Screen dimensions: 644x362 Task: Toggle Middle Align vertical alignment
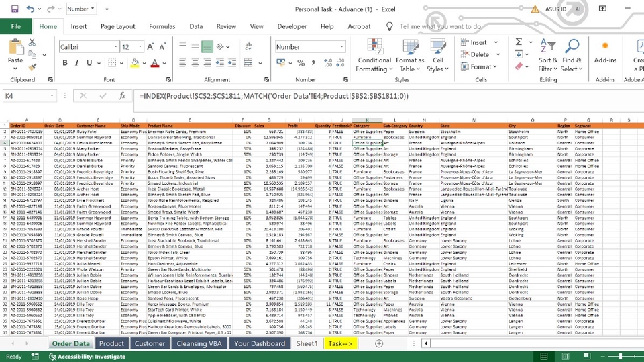[195, 46]
